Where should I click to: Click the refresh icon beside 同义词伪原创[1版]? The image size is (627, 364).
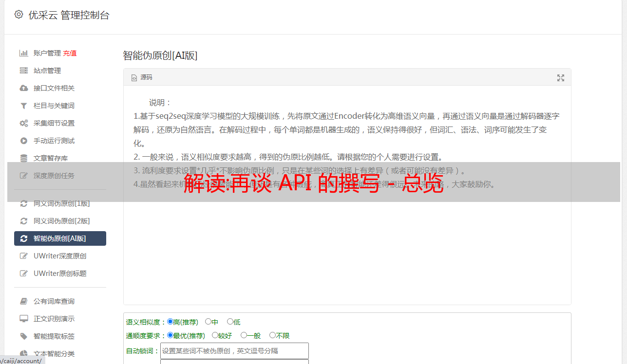point(23,203)
